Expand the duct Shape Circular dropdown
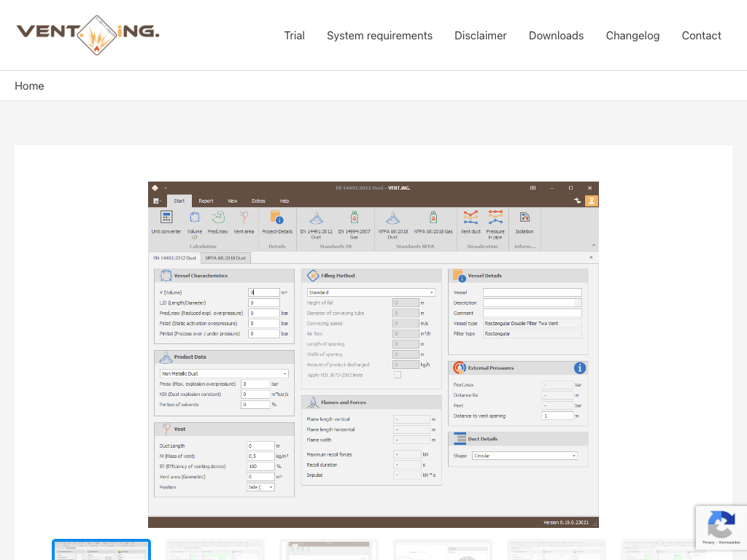 (x=524, y=456)
